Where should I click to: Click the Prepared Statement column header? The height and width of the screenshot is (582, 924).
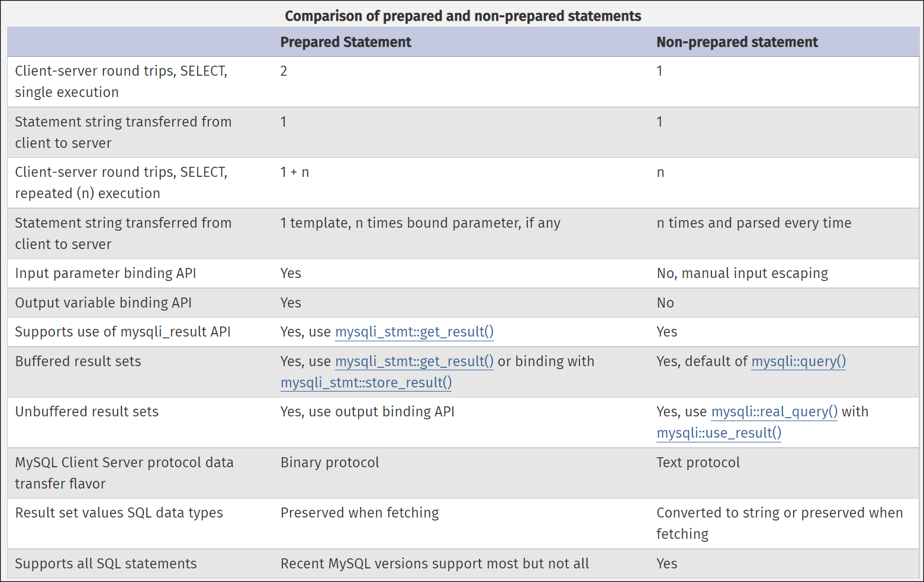346,42
